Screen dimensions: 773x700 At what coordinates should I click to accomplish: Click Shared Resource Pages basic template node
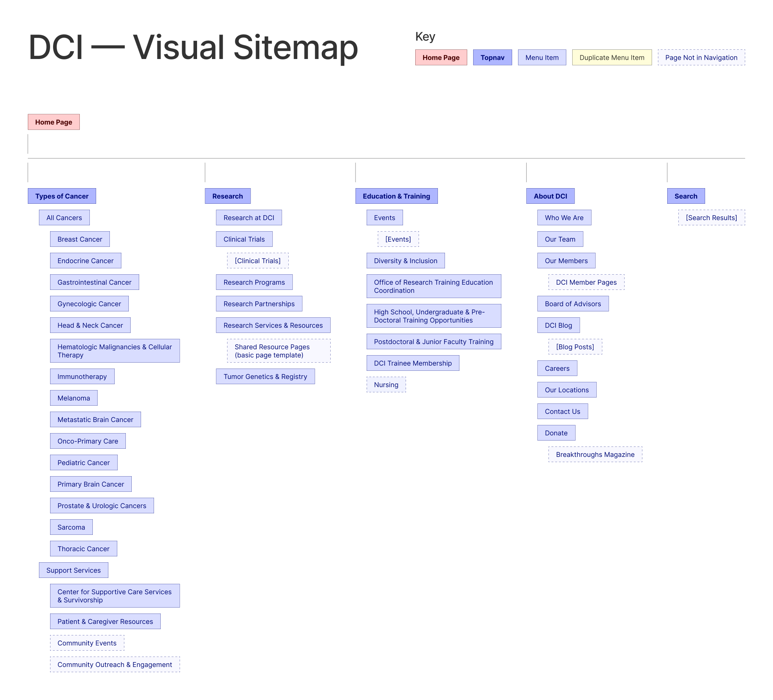point(279,351)
